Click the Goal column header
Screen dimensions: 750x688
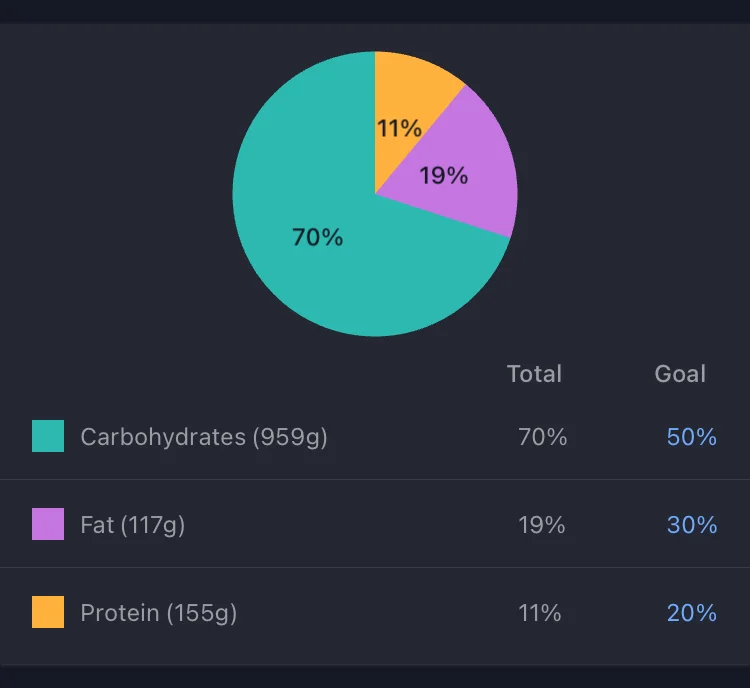click(680, 374)
